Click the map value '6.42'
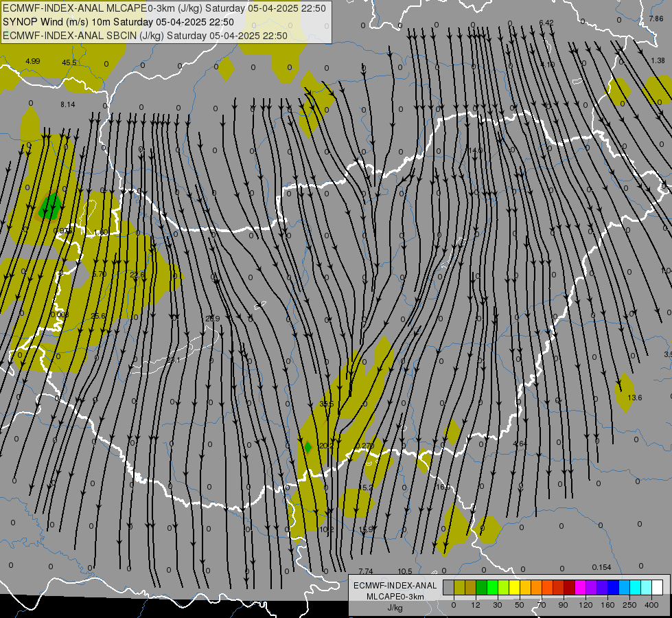 (x=546, y=23)
